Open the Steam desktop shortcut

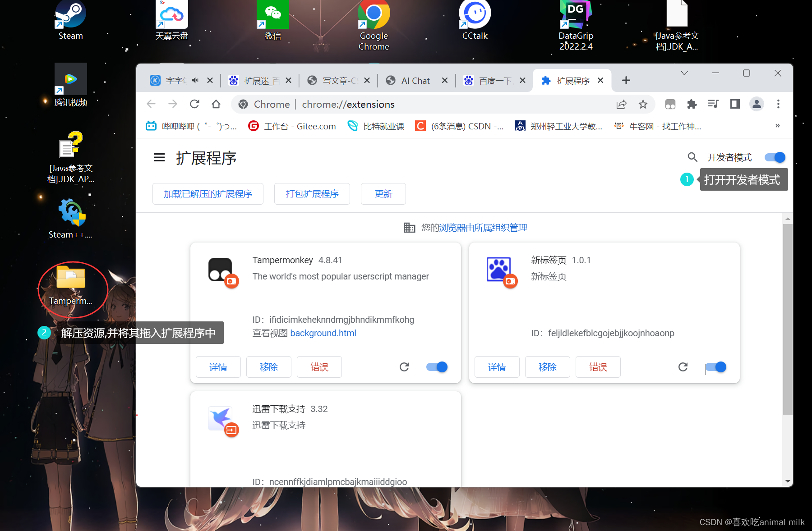coord(70,20)
